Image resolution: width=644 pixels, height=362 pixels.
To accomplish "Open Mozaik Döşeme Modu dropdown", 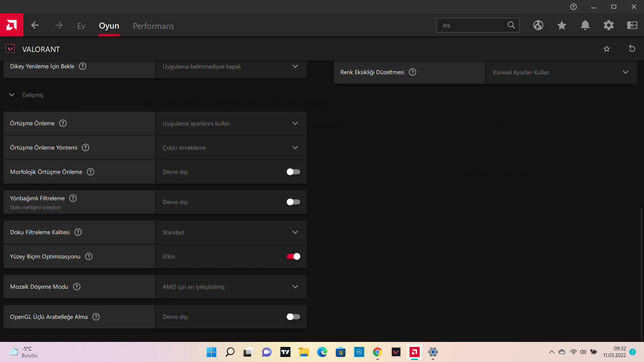I will tap(231, 287).
